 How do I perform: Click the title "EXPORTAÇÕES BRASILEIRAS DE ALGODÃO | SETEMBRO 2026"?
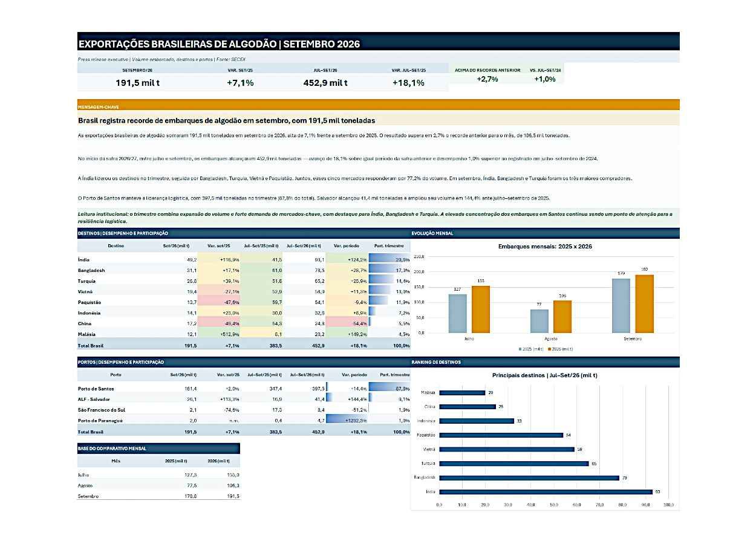coord(219,44)
